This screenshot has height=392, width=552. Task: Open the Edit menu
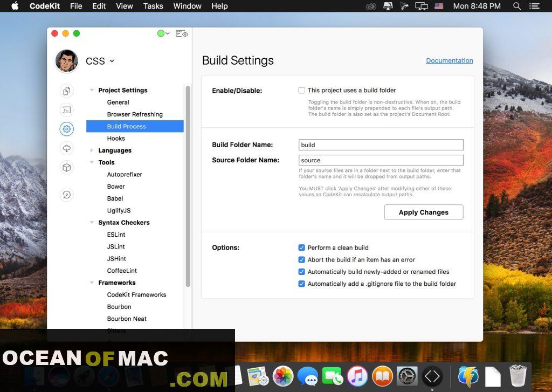tap(99, 6)
